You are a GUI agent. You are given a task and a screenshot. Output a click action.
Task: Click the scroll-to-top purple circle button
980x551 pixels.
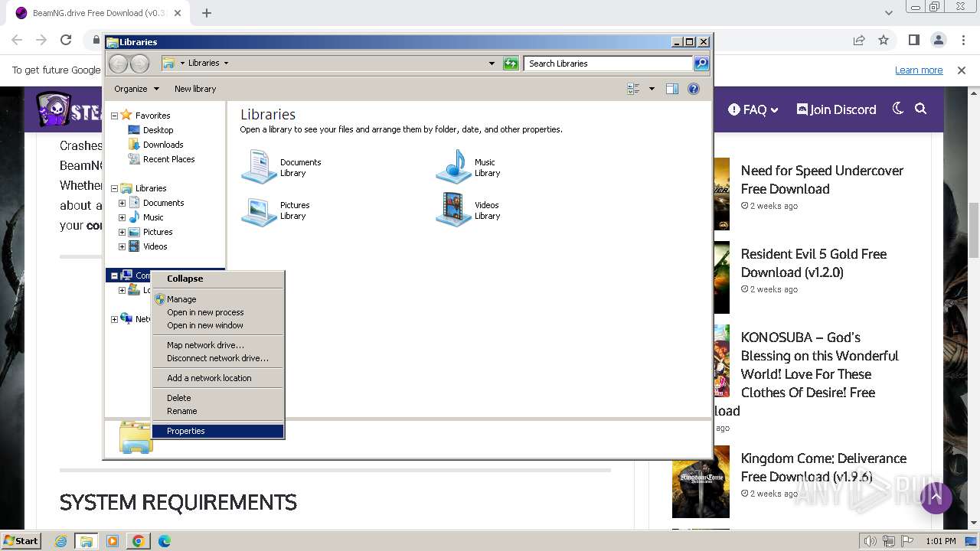(x=936, y=498)
